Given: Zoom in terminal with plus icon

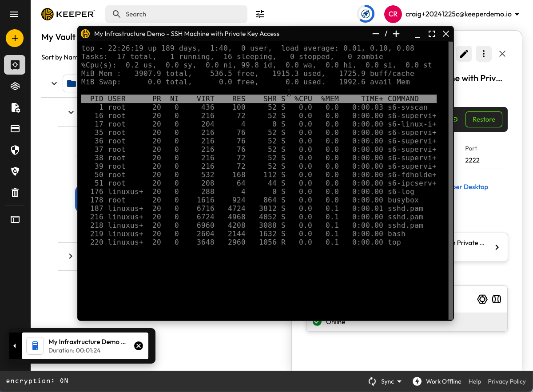Looking at the screenshot, I should point(396,34).
